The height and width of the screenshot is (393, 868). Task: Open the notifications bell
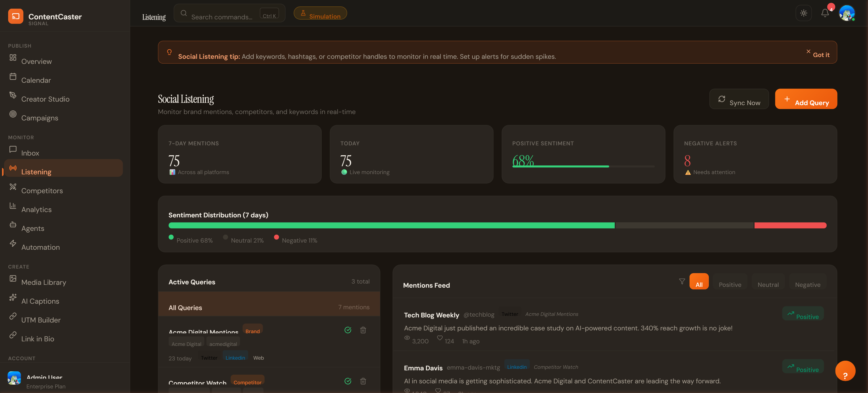click(825, 13)
